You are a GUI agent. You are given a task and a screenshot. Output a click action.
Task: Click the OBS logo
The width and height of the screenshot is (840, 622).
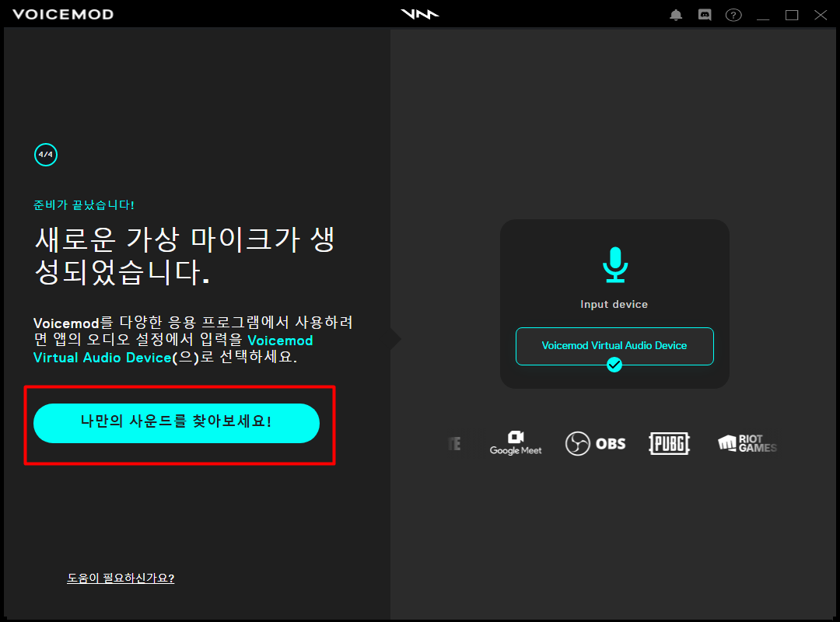pos(595,444)
